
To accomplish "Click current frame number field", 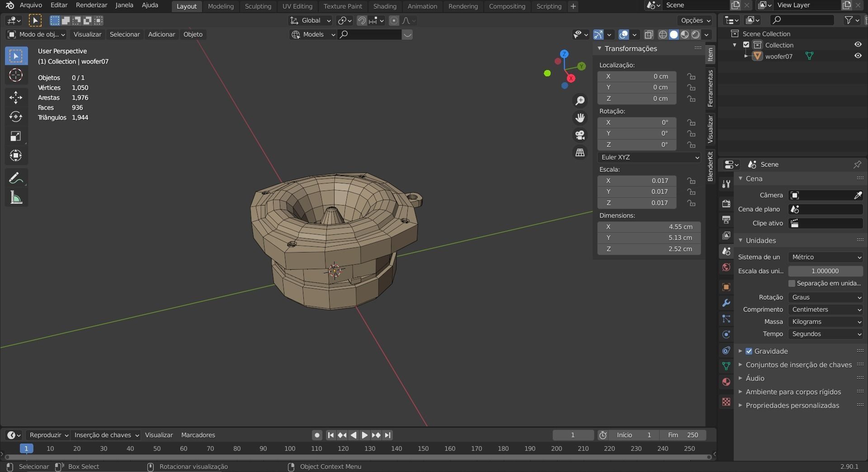I will [573, 435].
